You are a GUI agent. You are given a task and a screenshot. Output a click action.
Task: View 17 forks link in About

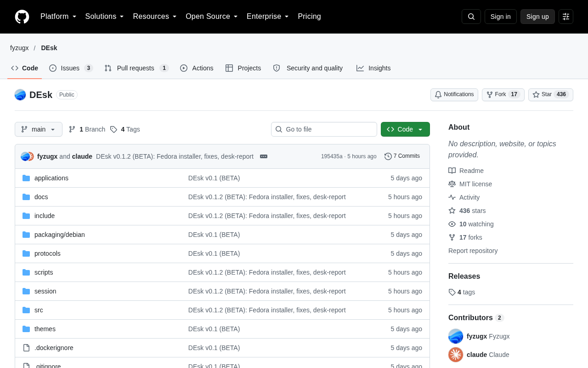(x=465, y=237)
